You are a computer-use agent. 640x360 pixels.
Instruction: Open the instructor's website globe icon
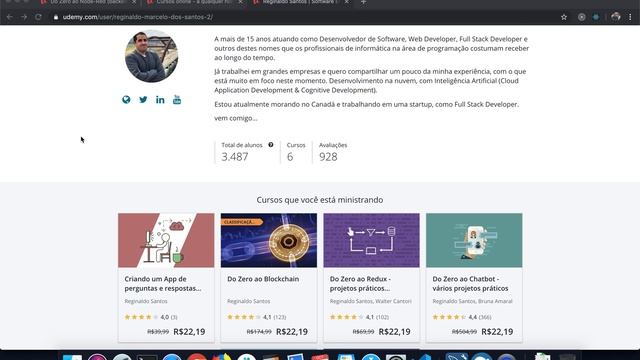(x=126, y=100)
